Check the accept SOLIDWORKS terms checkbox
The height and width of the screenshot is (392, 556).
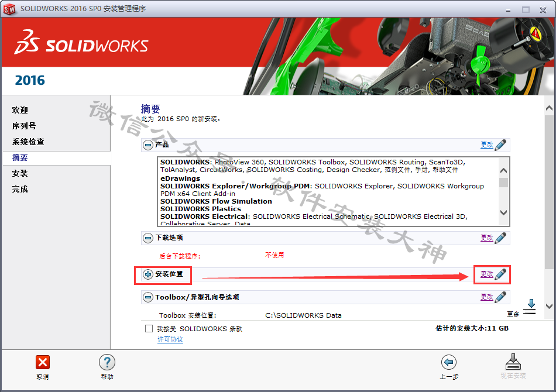(149, 329)
